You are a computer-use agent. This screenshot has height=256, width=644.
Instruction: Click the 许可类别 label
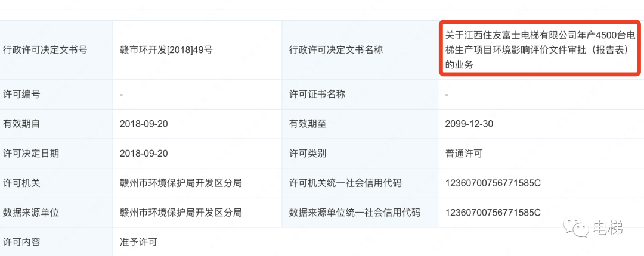[308, 154]
